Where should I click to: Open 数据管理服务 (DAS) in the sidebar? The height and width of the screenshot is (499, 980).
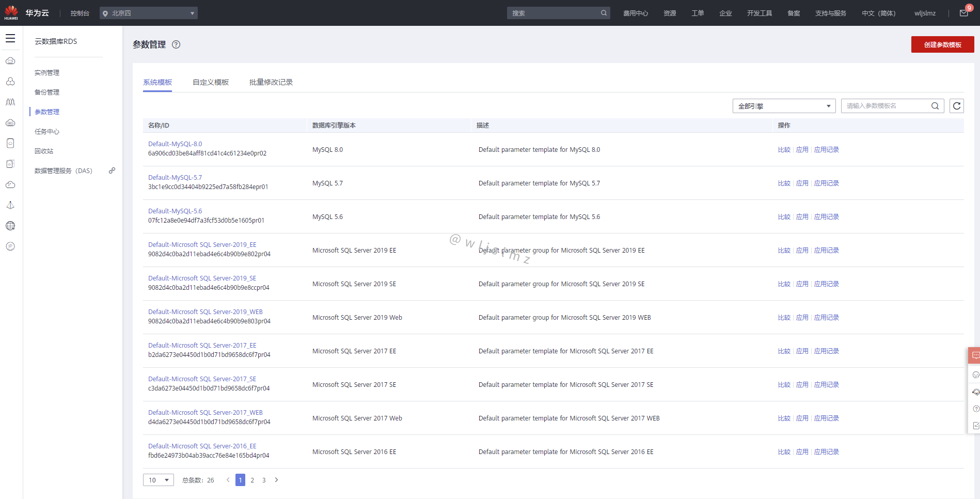(x=64, y=171)
